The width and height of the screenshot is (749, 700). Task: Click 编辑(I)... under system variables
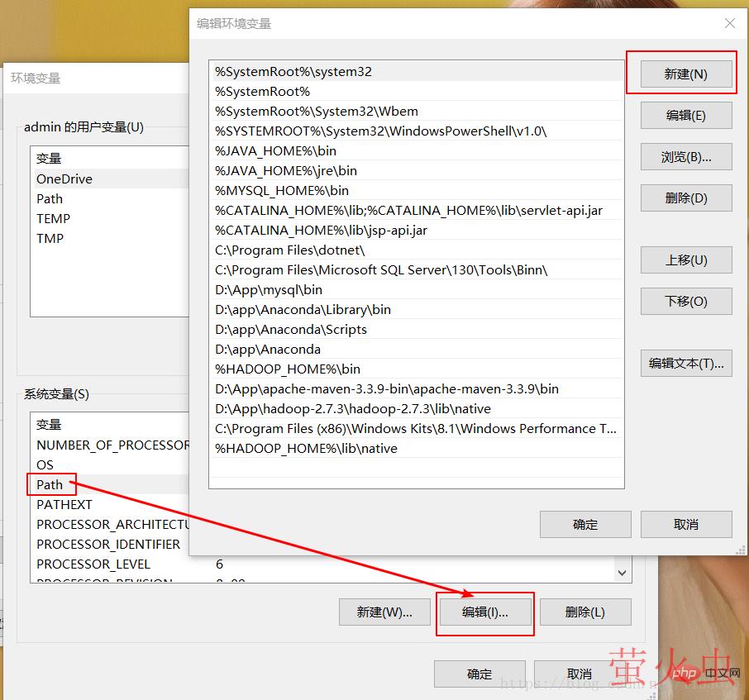coord(485,612)
